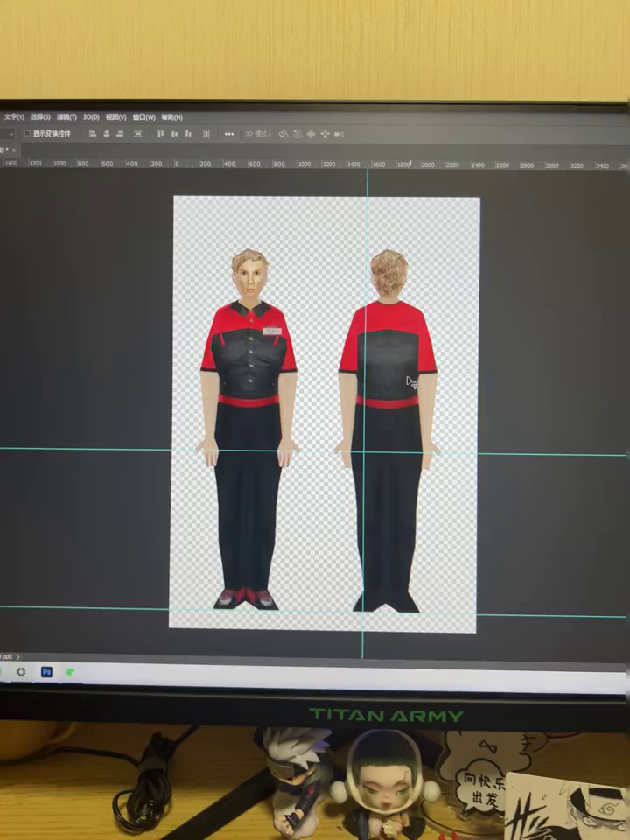Enable the 显示变换控件 checkbox
The image size is (630, 840).
[x=27, y=134]
